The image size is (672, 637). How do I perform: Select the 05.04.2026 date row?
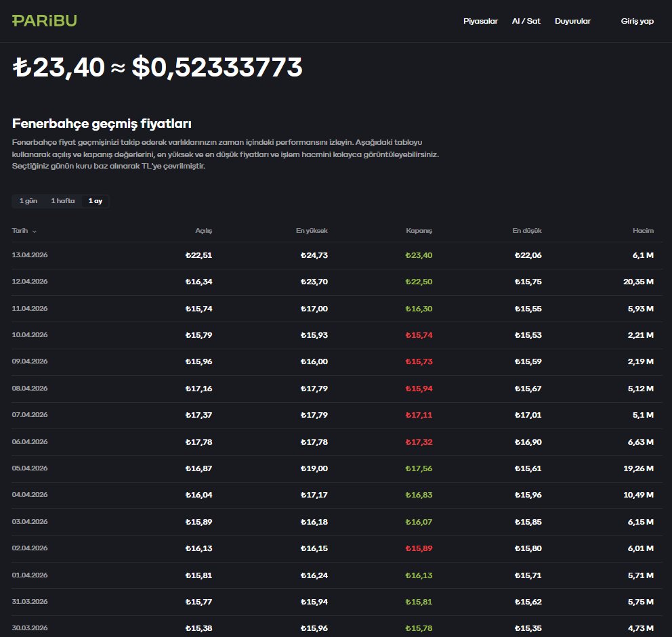point(337,468)
